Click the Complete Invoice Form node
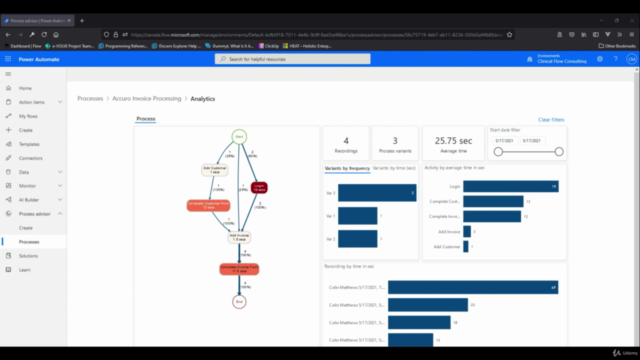 pos(239,269)
